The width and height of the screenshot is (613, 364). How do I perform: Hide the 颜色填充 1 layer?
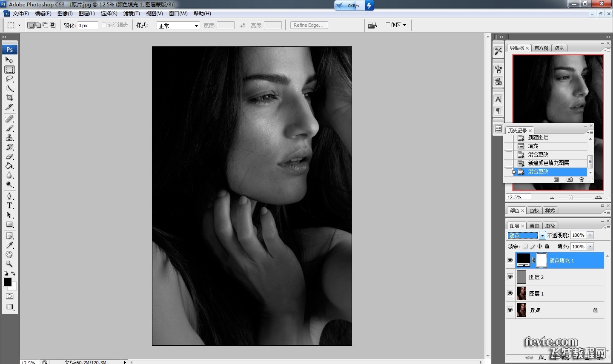tap(510, 260)
